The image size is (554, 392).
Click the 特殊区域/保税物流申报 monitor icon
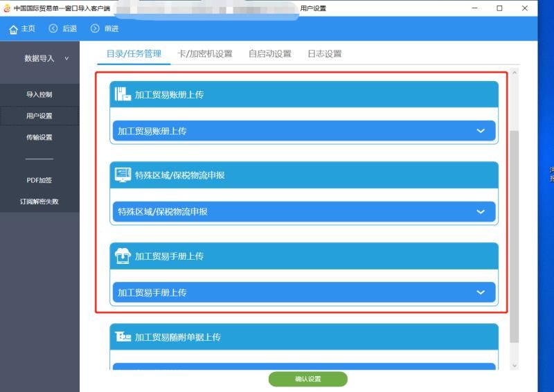tap(122, 175)
